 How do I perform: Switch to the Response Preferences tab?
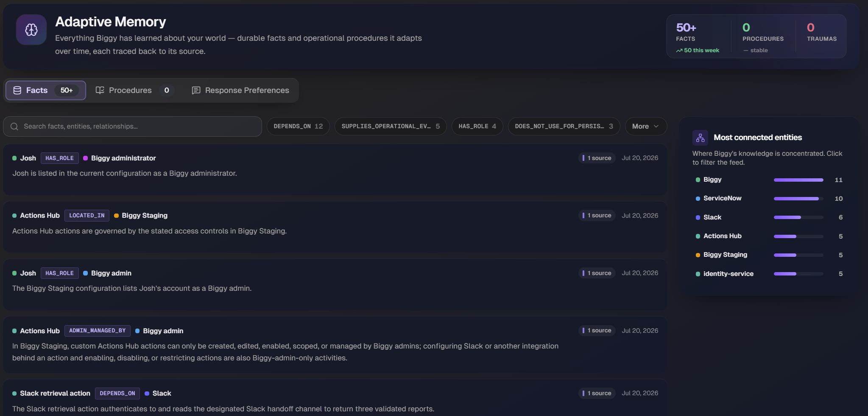[240, 90]
